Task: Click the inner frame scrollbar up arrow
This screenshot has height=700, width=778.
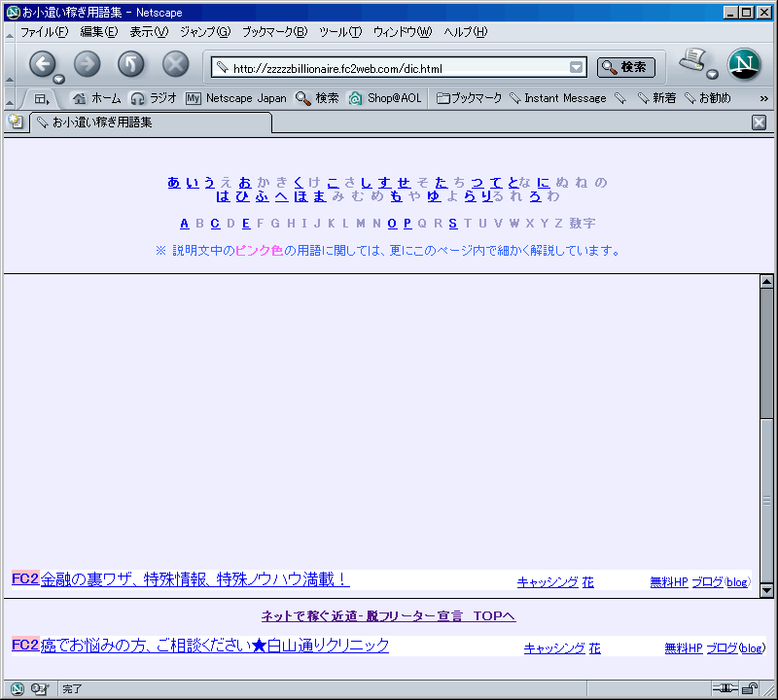Action: tap(766, 281)
